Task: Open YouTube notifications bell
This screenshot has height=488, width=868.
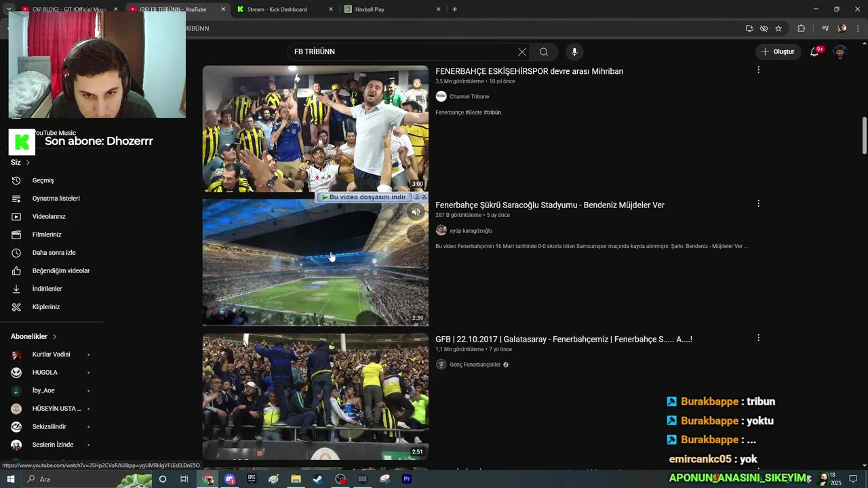Action: (815, 52)
